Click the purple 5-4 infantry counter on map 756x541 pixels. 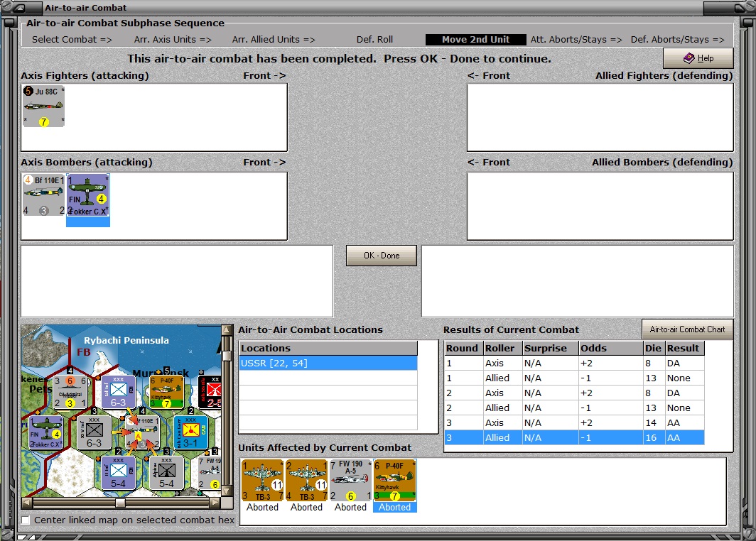coord(119,473)
